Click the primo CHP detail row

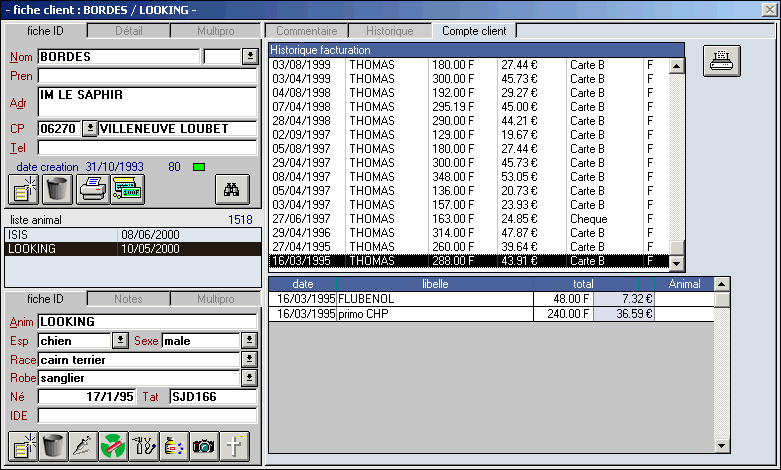491,314
